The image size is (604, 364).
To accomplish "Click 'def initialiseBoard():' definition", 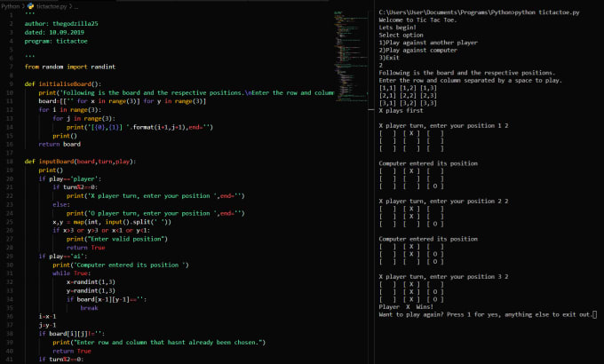I will coord(63,84).
